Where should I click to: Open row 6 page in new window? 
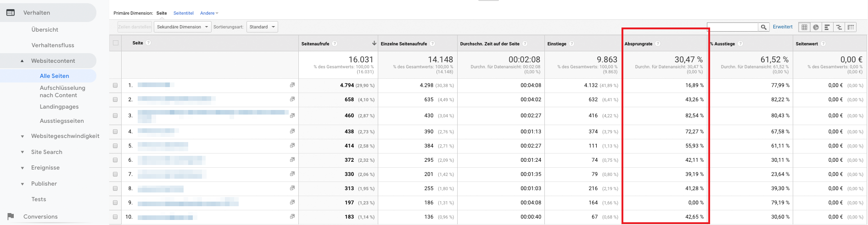point(292,159)
